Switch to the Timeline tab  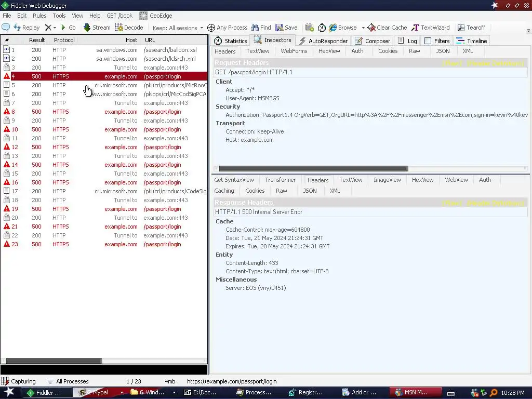[x=472, y=41]
